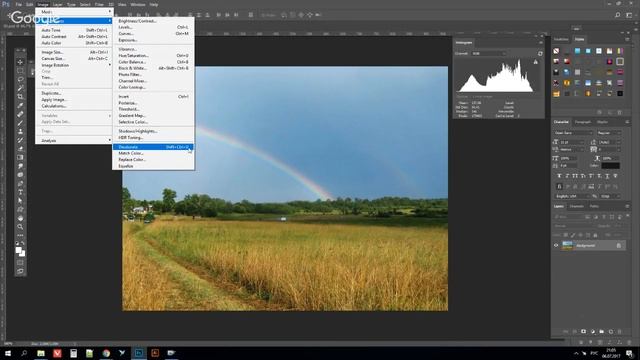Screen dimensions: 640x360
Task: Select the Pen tool
Action: (20, 183)
